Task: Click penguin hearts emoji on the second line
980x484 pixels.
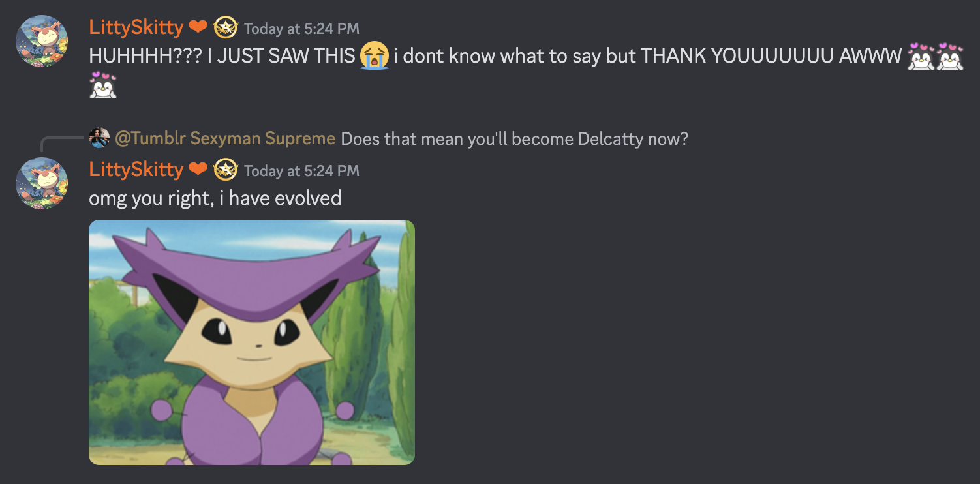Action: (103, 85)
